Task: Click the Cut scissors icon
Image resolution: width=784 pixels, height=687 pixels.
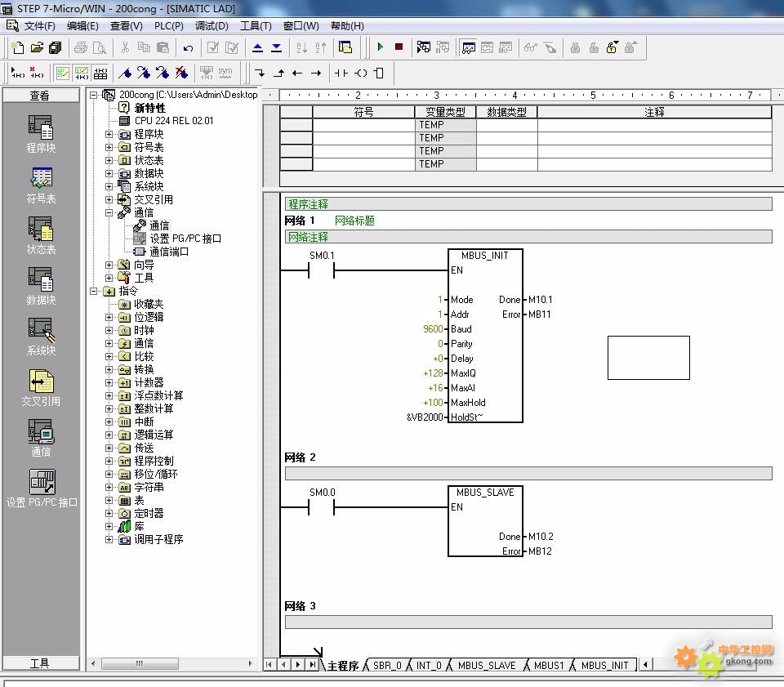Action: (125, 47)
